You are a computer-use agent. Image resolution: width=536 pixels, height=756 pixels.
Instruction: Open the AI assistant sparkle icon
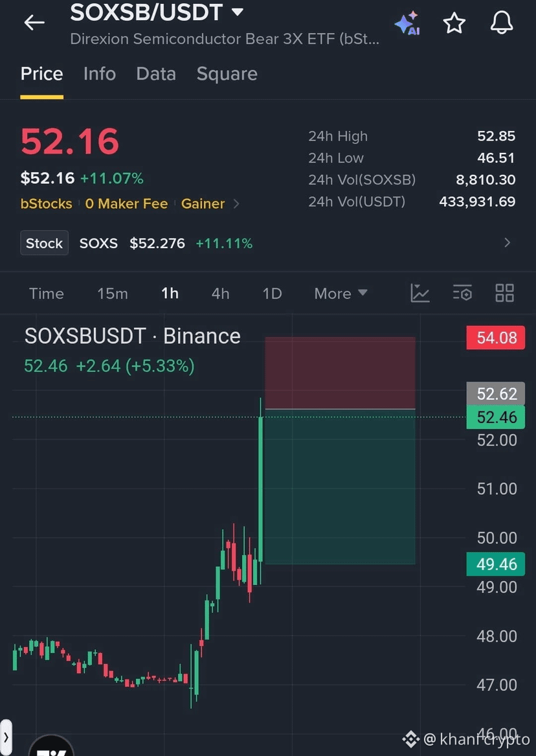point(407,23)
